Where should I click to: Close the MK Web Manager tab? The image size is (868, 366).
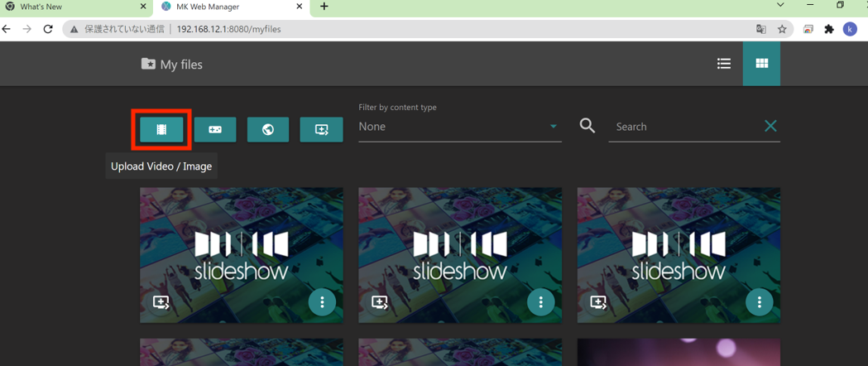click(300, 7)
